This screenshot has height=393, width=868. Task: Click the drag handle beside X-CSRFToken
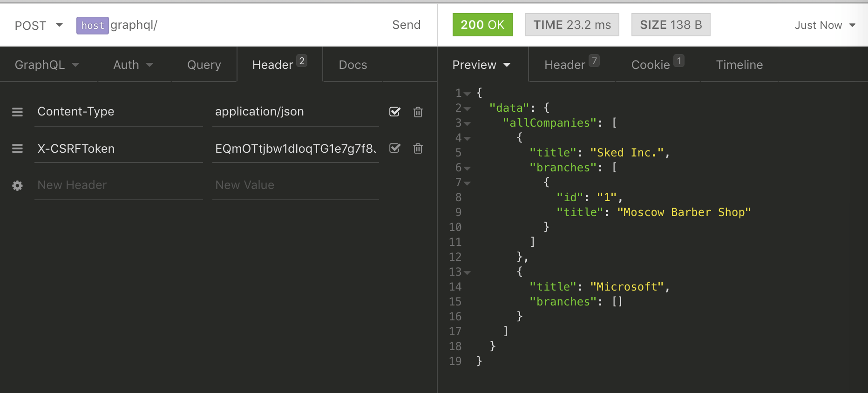click(x=17, y=149)
